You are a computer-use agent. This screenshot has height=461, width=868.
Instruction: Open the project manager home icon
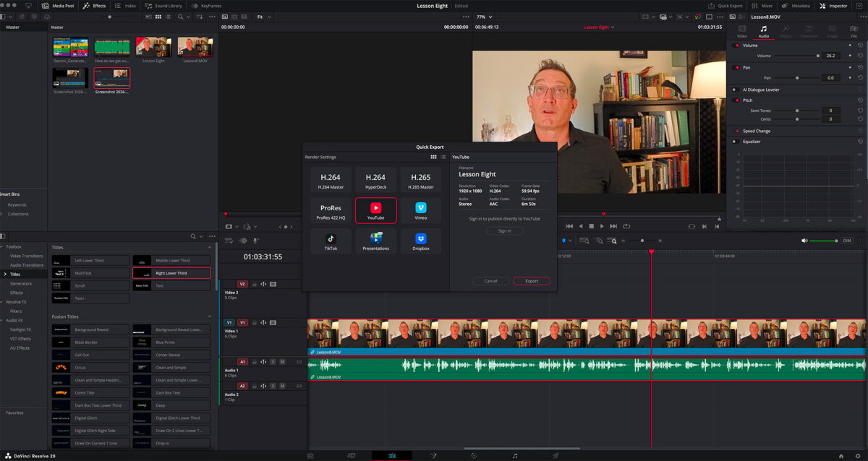click(841, 456)
